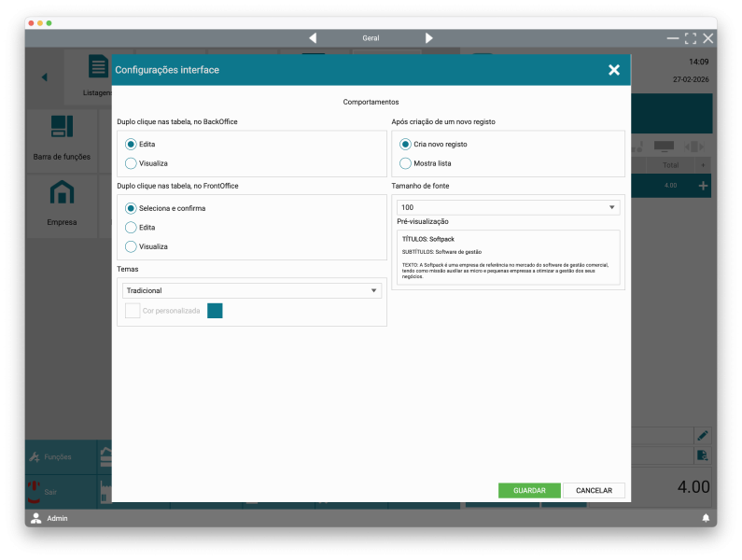Open the Empresa building icon

pyautogui.click(x=62, y=192)
